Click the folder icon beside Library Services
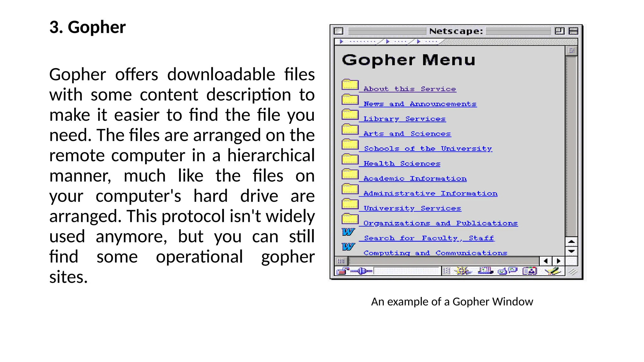The height and width of the screenshot is (362, 644). click(x=350, y=114)
